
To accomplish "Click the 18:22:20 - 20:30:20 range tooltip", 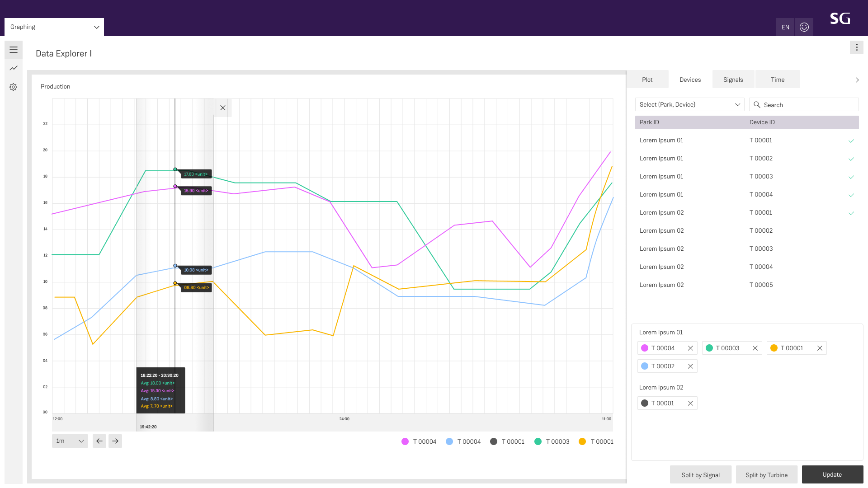I will point(160,390).
